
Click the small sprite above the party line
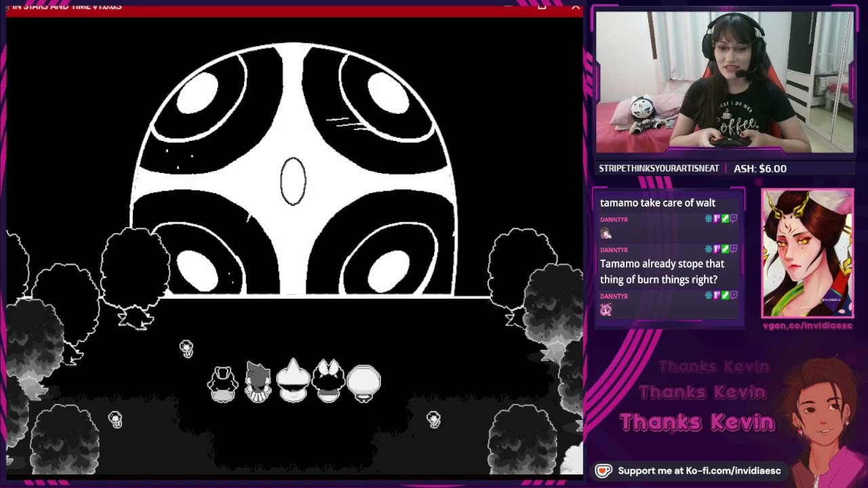(x=186, y=348)
